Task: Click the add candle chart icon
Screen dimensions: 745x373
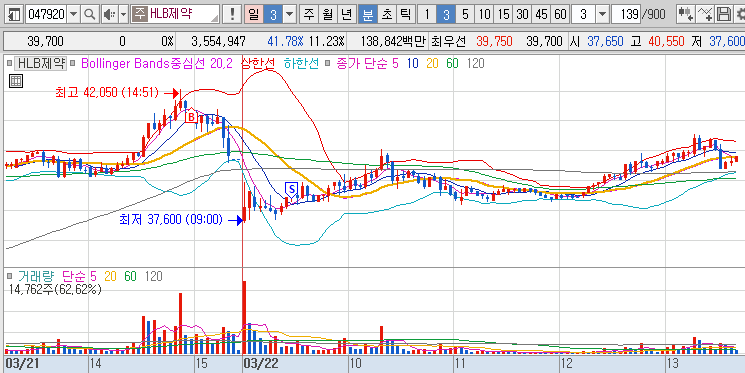Action: click(685, 14)
